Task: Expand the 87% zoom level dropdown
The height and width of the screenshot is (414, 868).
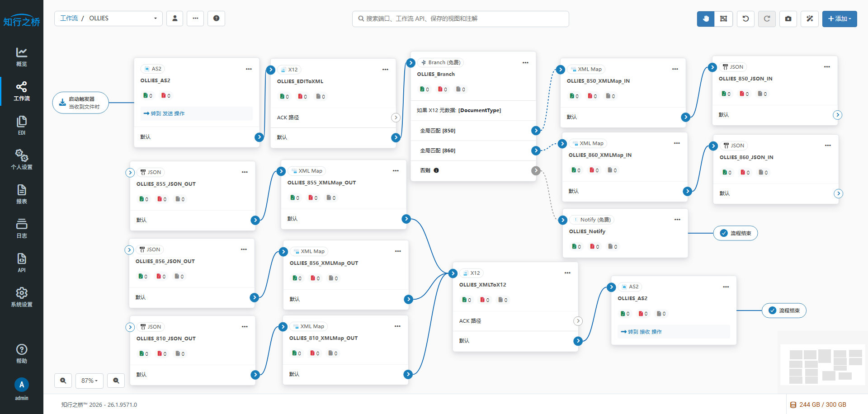Action: click(x=90, y=381)
